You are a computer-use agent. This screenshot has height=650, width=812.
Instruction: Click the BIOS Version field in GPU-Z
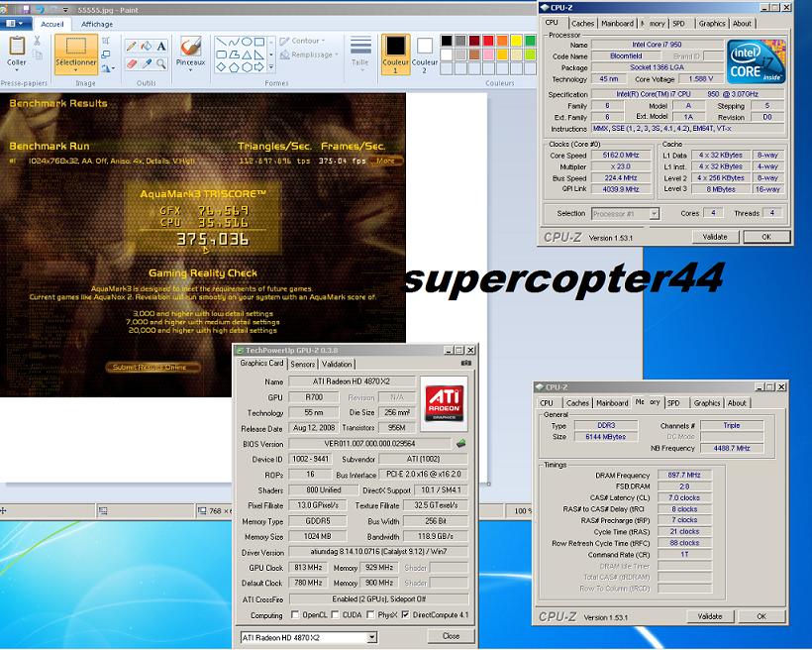(x=369, y=444)
